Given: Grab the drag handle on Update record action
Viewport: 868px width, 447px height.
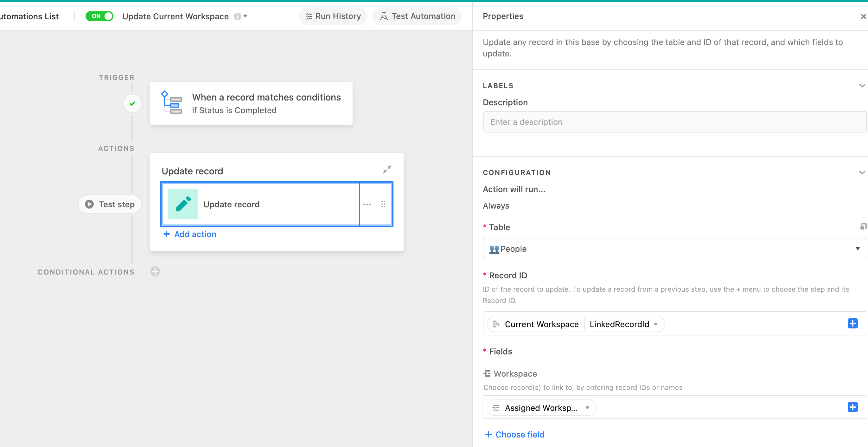Looking at the screenshot, I should pos(383,204).
